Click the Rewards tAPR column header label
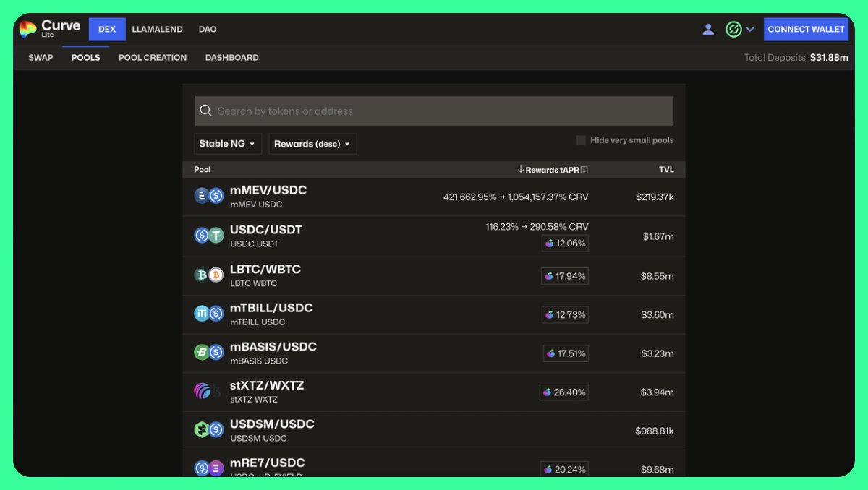Viewport: 868px width, 490px height. coord(552,170)
